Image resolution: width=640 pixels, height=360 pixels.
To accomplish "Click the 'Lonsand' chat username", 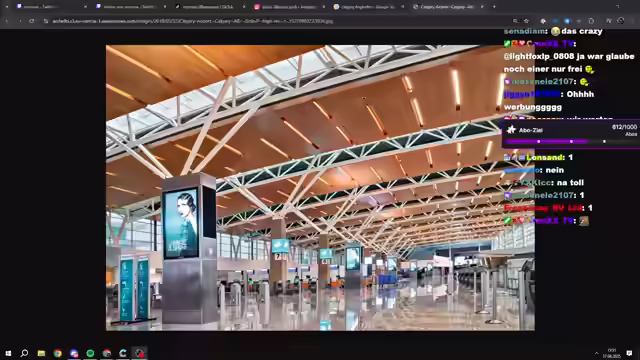I will pyautogui.click(x=545, y=157).
